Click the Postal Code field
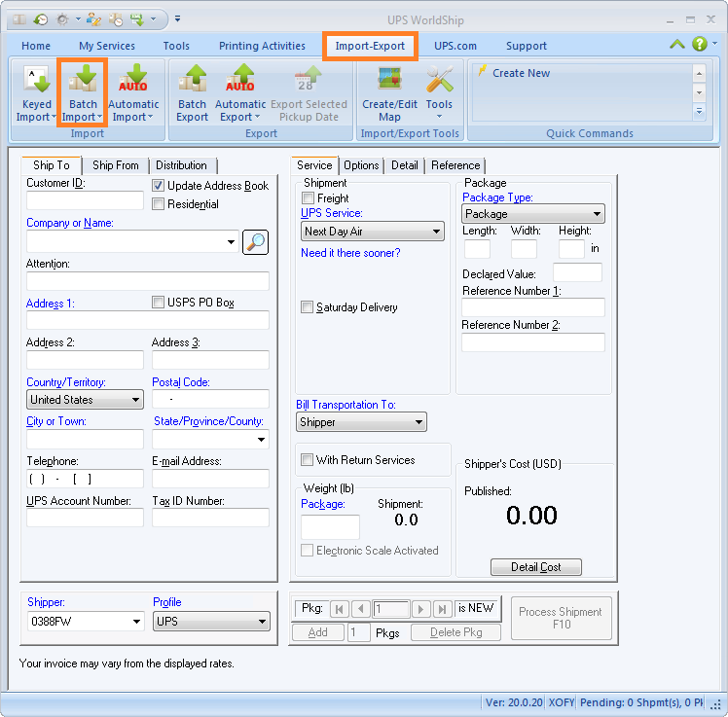Image resolution: width=728 pixels, height=717 pixels. 211,399
